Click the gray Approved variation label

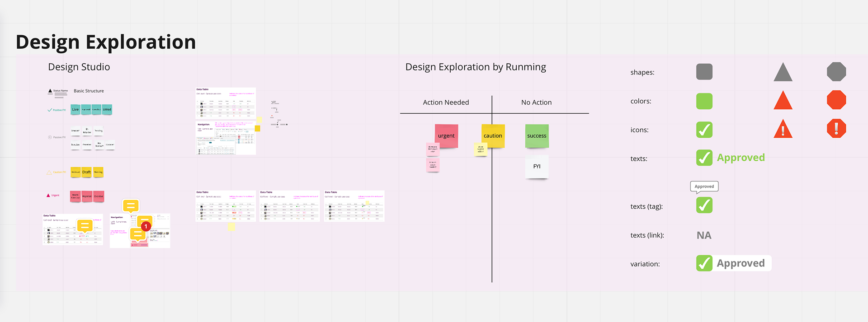(741, 263)
